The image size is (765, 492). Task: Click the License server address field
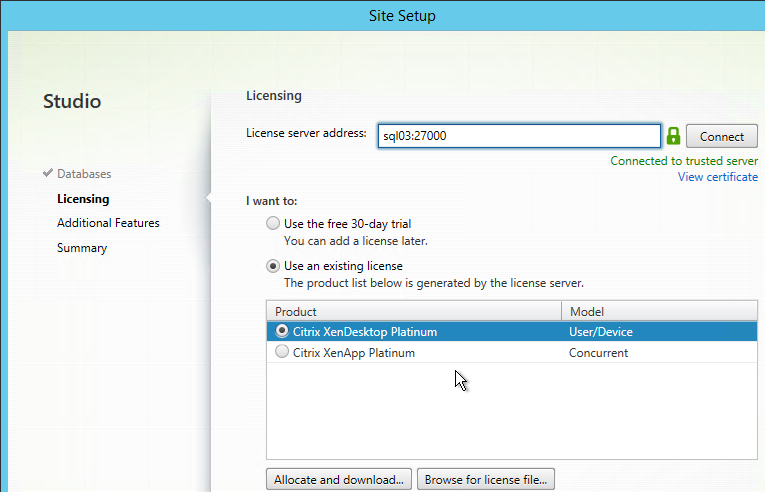coord(519,136)
